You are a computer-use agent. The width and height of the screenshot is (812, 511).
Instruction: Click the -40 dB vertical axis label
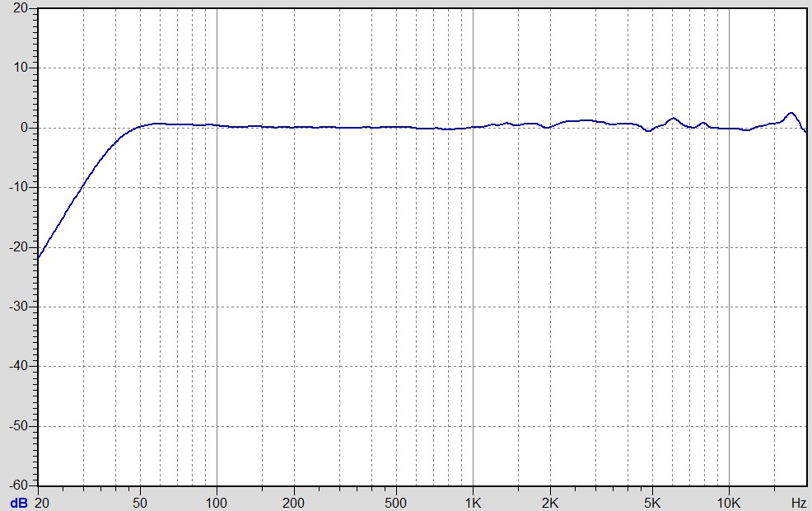click(19, 367)
